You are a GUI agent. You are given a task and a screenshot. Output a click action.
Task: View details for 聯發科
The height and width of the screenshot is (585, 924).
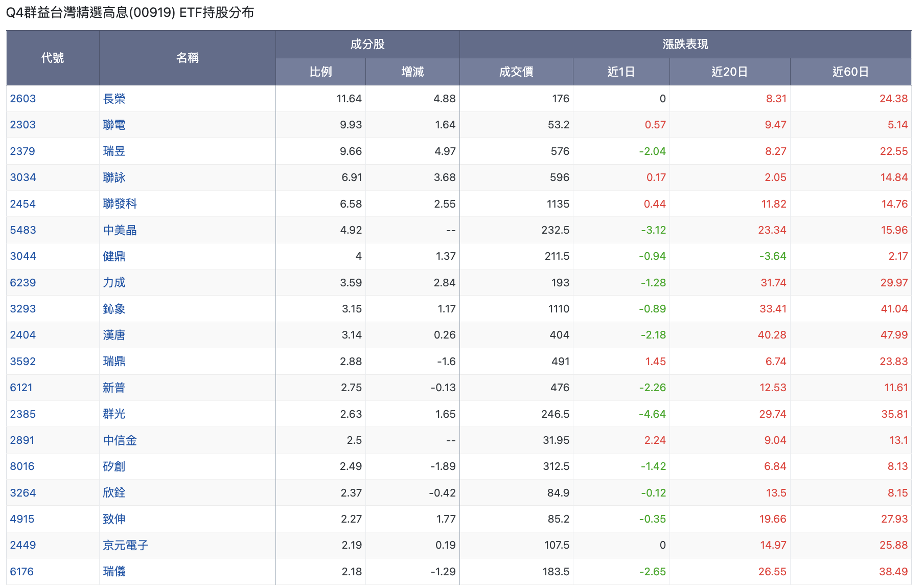click(120, 204)
